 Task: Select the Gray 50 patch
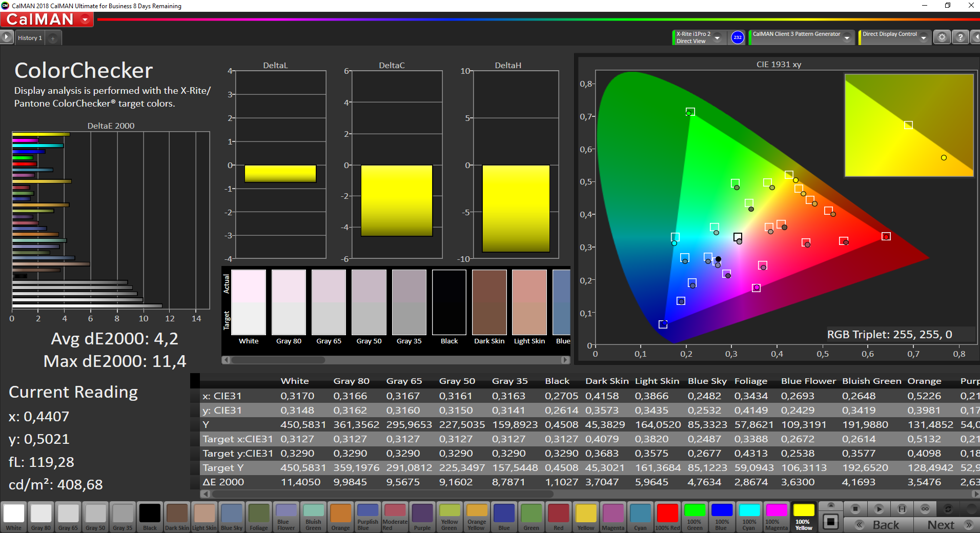click(x=95, y=517)
